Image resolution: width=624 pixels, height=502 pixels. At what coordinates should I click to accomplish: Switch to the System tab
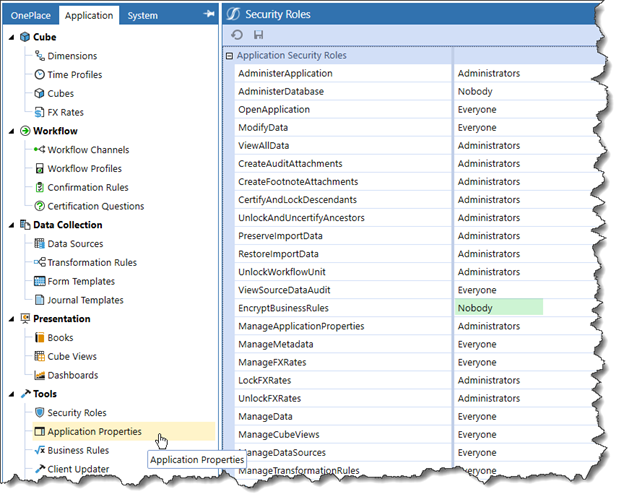point(142,15)
